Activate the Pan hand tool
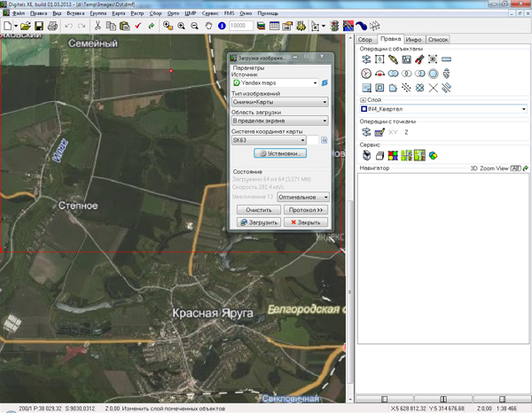This screenshot has height=413, width=532. pos(207,27)
